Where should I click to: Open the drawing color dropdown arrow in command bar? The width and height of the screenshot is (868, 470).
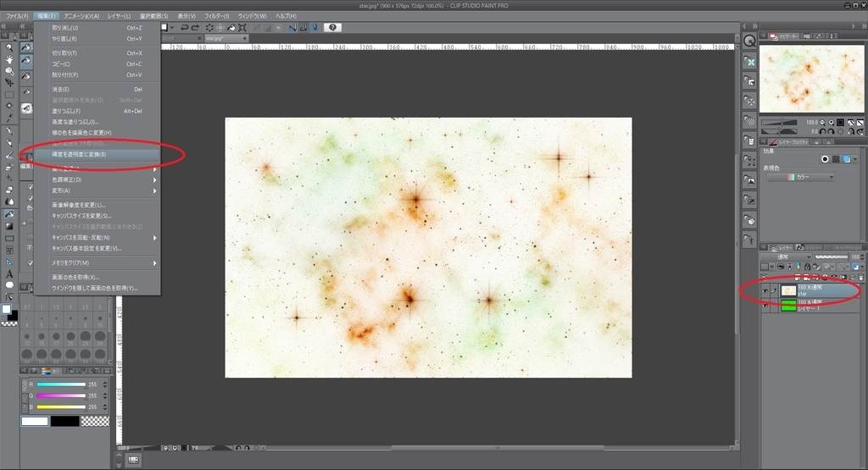point(172,27)
